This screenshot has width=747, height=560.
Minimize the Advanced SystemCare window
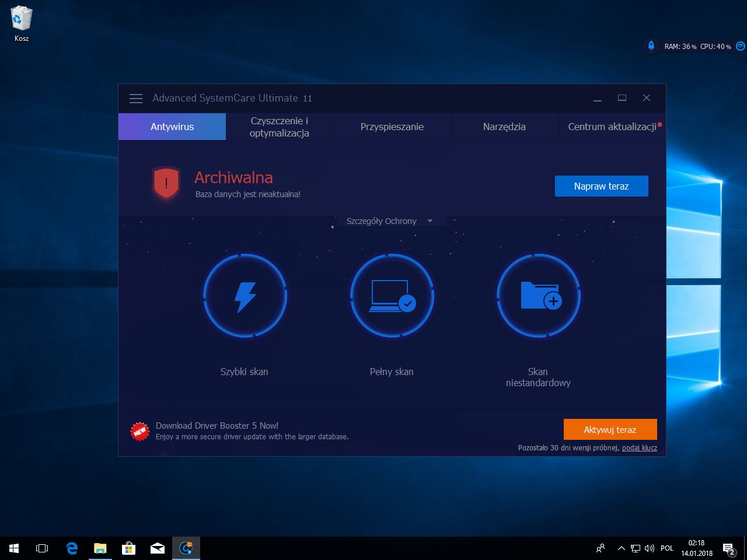point(598,98)
